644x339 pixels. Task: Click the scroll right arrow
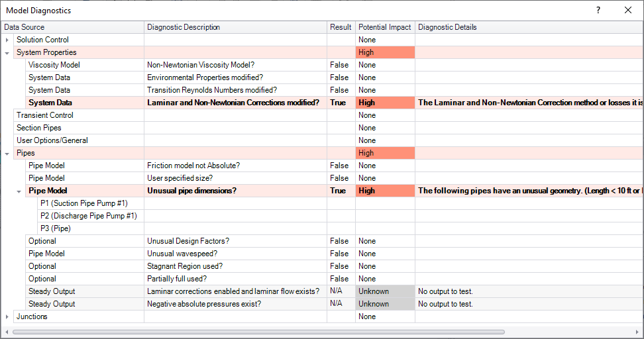(637, 332)
